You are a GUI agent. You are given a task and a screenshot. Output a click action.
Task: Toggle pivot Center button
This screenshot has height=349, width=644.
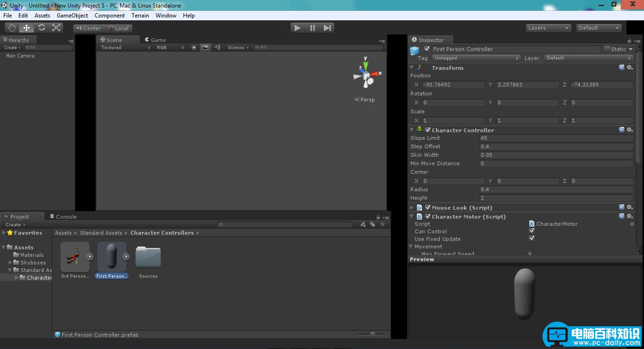88,28
